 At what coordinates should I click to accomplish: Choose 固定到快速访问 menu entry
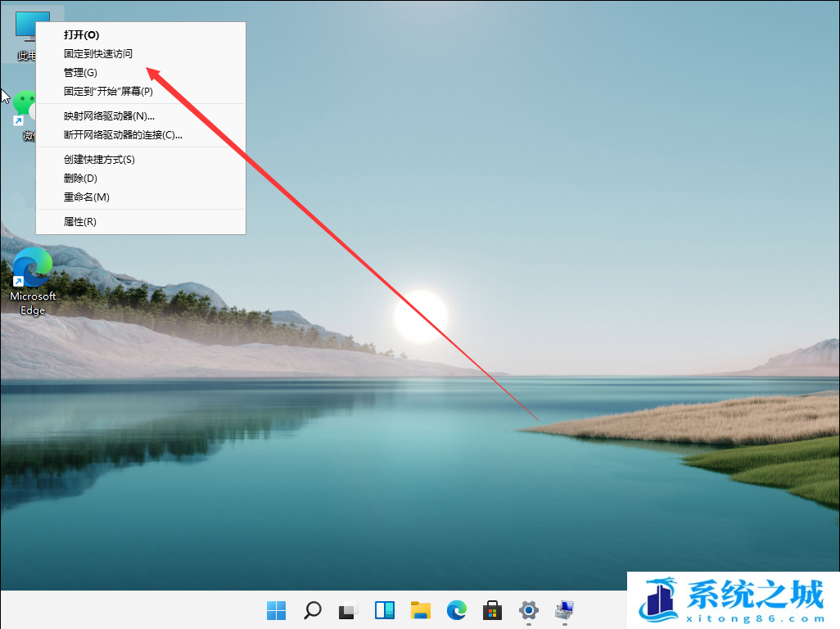pyautogui.click(x=141, y=53)
